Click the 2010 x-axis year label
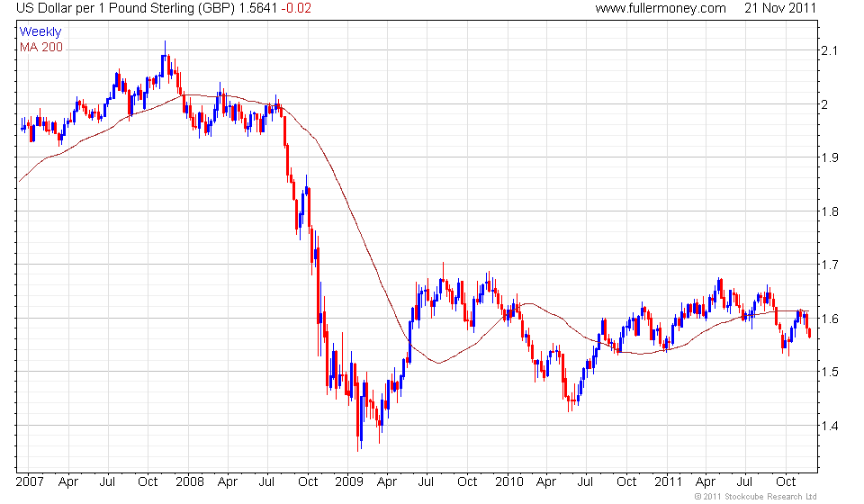Viewport: 864px width, 504px height. point(508,481)
